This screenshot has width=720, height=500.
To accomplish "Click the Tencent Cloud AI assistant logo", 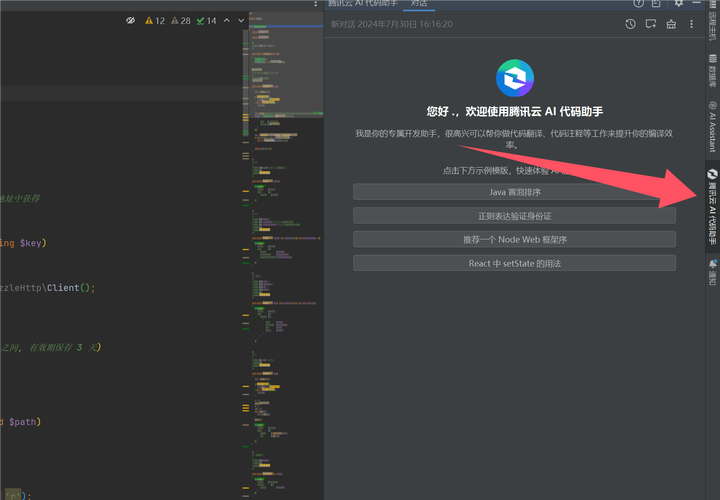I will point(515,78).
